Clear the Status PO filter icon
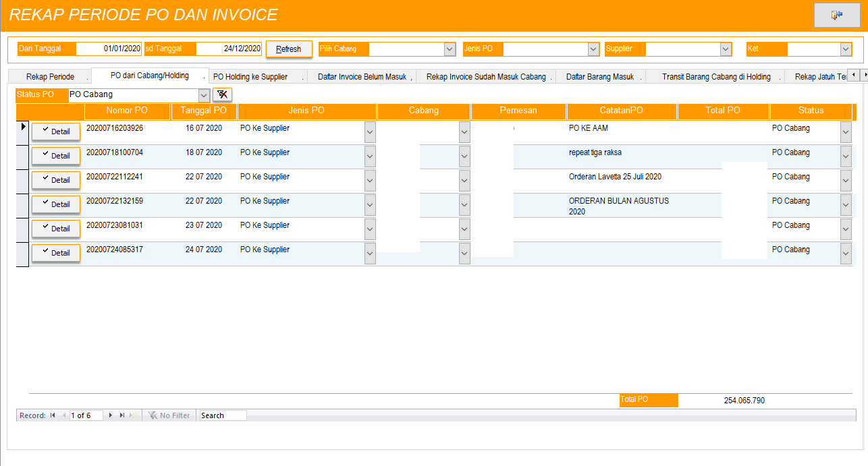The height and width of the screenshot is (466, 868). [222, 94]
